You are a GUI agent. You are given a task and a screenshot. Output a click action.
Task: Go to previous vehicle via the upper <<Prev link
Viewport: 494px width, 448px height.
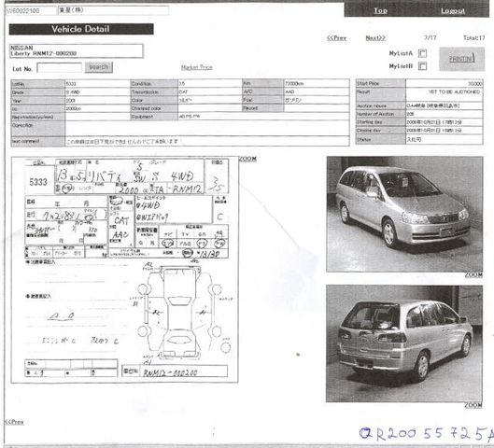point(336,37)
